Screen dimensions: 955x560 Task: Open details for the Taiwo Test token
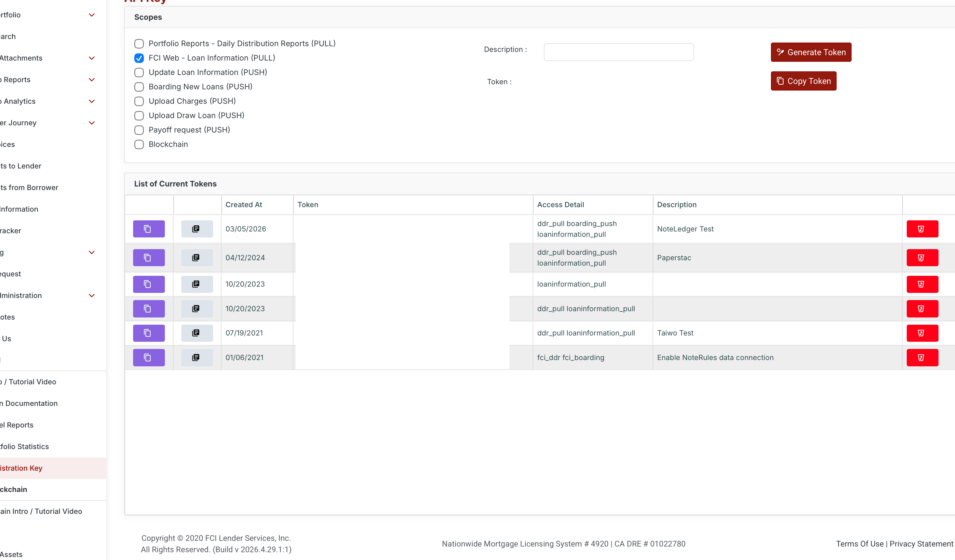[197, 333]
